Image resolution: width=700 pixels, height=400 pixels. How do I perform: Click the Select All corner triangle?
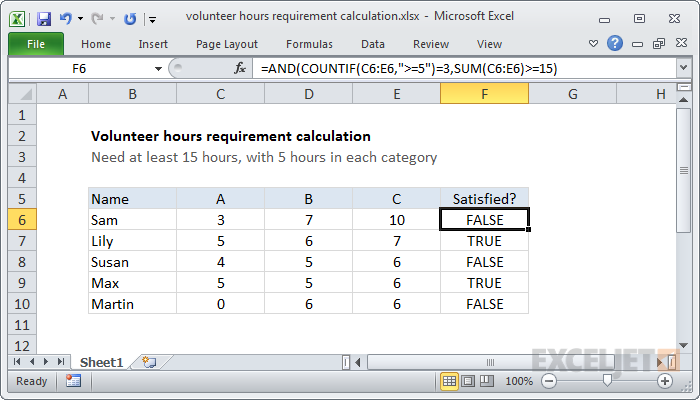(x=23, y=94)
